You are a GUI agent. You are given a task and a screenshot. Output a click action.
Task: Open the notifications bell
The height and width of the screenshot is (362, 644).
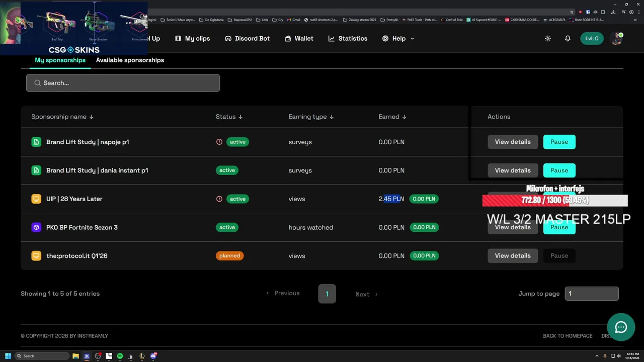point(568,39)
